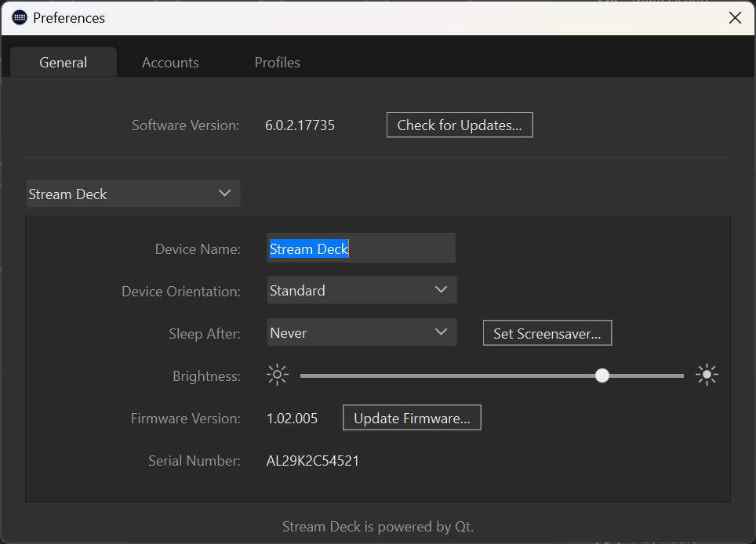Click the Set Screensaver button
The height and width of the screenshot is (544, 756).
[x=547, y=333]
